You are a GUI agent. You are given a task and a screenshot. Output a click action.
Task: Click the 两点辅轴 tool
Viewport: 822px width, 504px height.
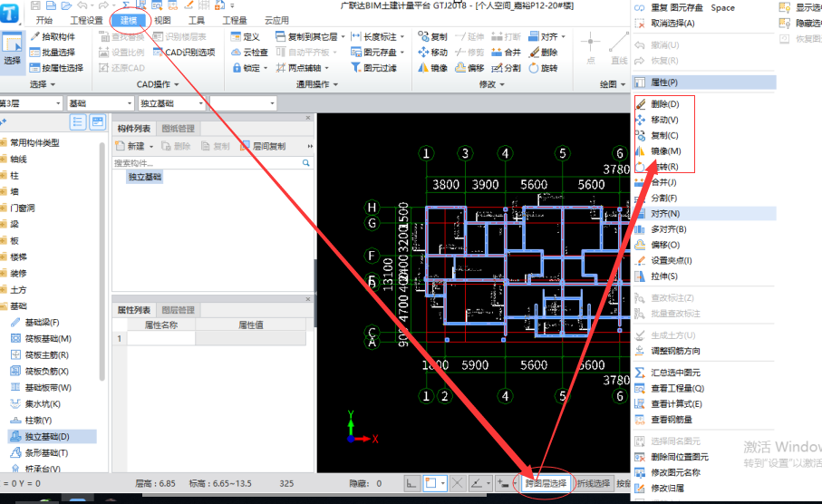tap(303, 68)
